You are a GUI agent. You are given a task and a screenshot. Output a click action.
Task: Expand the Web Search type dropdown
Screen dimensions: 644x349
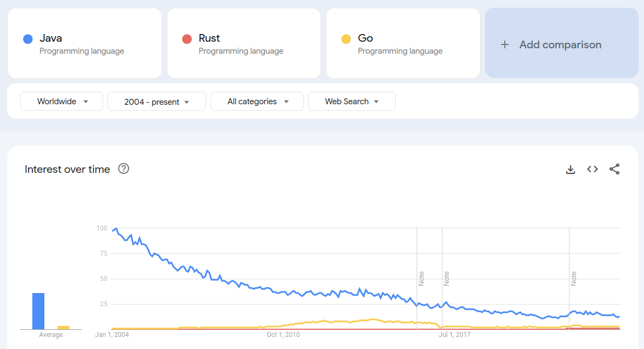pos(351,102)
